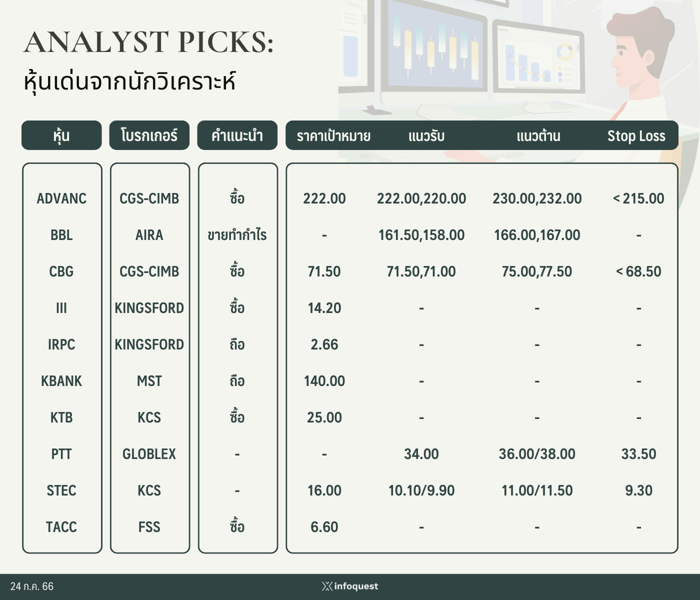Screen dimensions: 700x600
Task: Click the Stop Loss header label
Action: pos(636,136)
